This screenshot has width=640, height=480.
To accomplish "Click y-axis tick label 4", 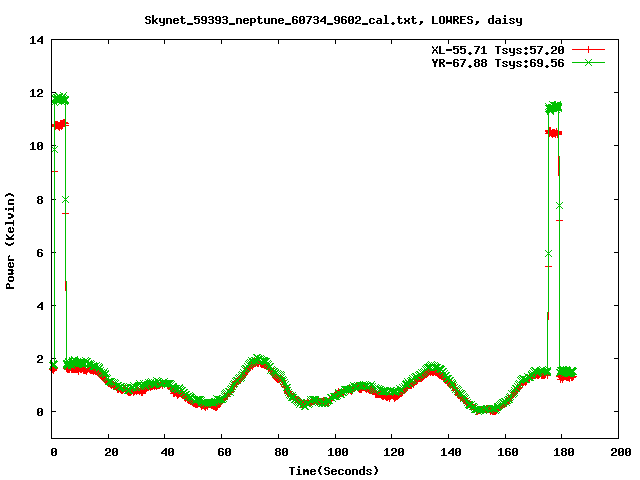I will click(x=40, y=306).
